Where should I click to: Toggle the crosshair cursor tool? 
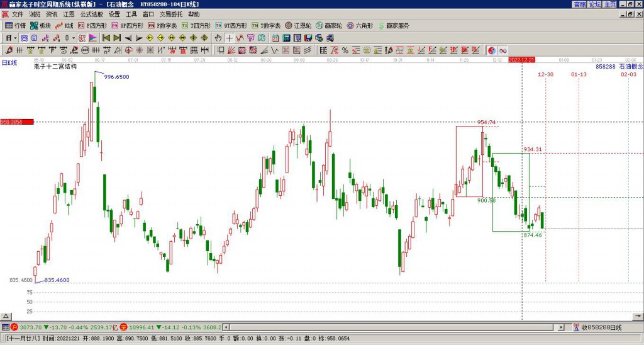229,38
